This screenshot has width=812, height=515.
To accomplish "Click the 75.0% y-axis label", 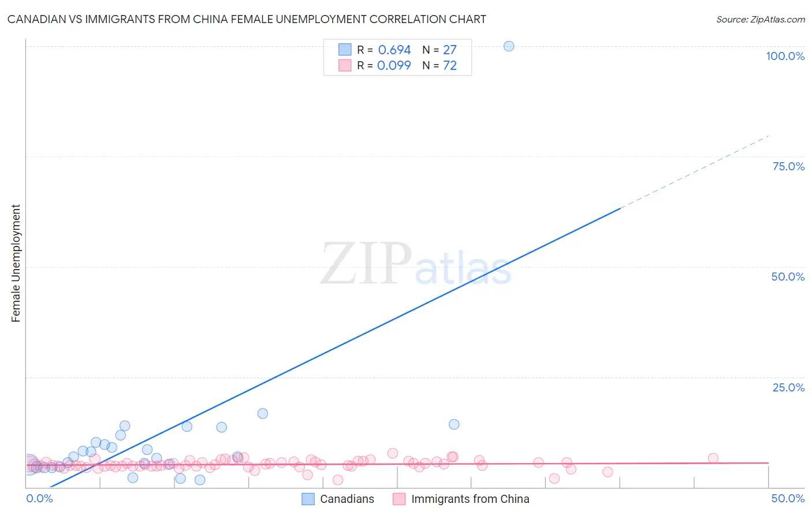I will point(788,166).
